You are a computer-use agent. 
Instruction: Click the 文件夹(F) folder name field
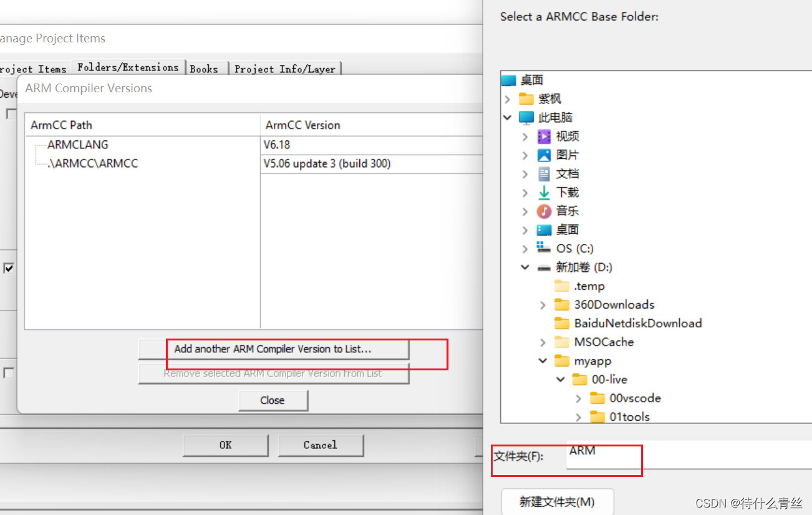[689, 455]
